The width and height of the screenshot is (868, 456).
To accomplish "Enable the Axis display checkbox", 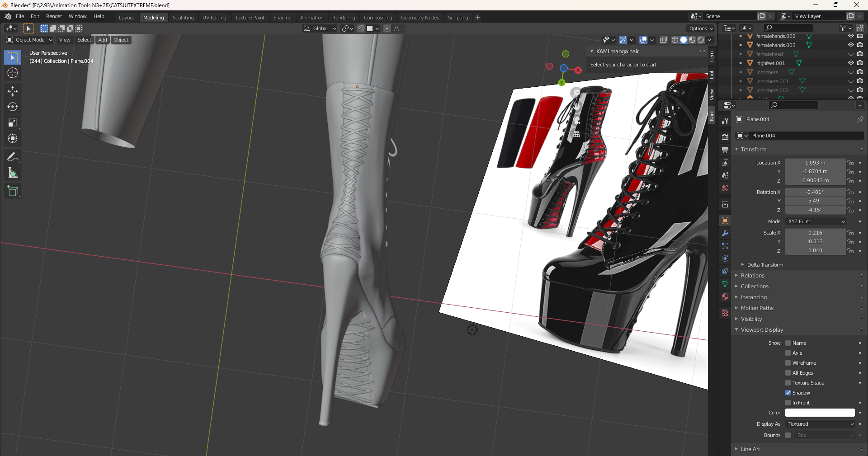I will (x=788, y=353).
